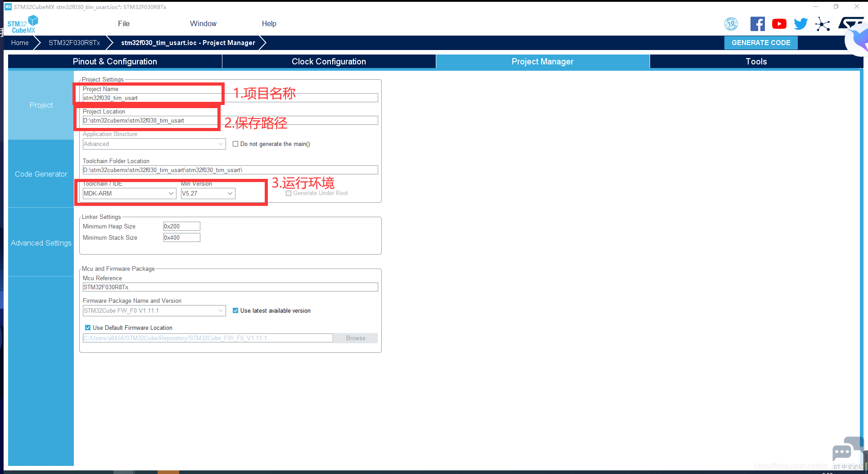Open the Application Structure Advanced dropdown

(154, 144)
